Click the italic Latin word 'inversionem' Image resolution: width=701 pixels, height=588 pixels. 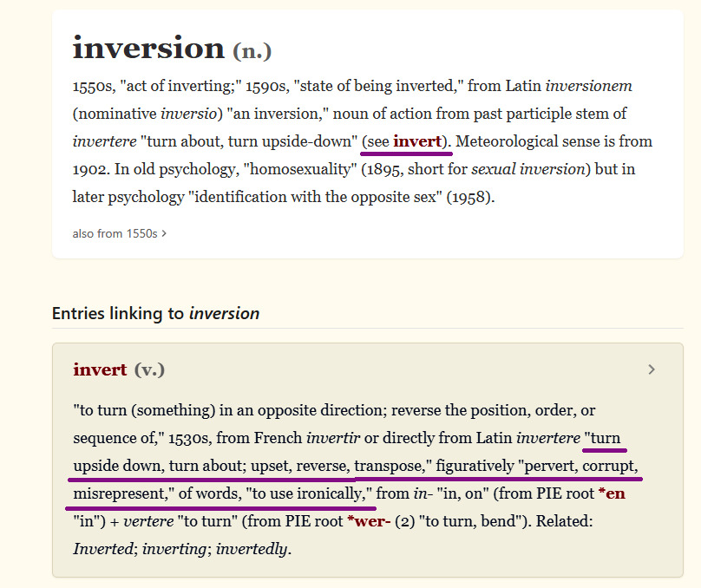pos(588,86)
